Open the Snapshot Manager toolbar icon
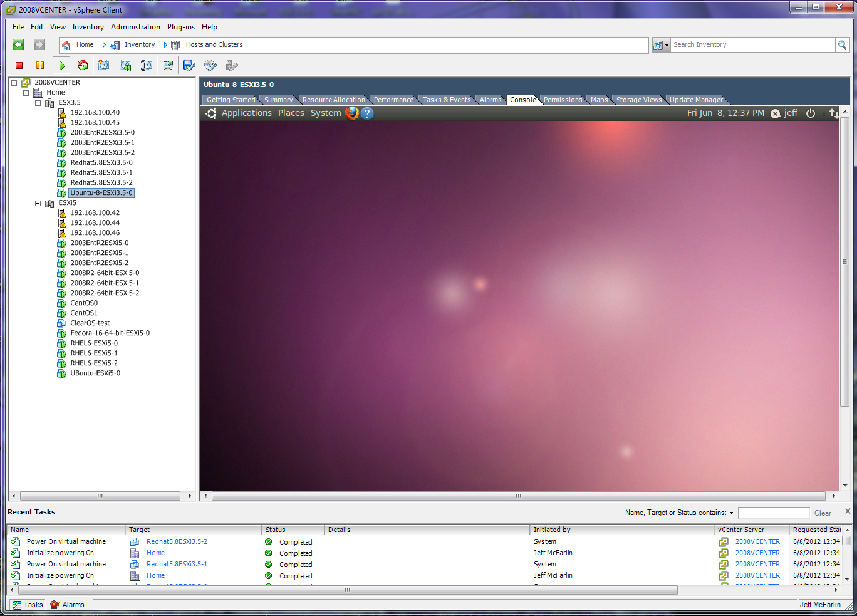 (147, 65)
